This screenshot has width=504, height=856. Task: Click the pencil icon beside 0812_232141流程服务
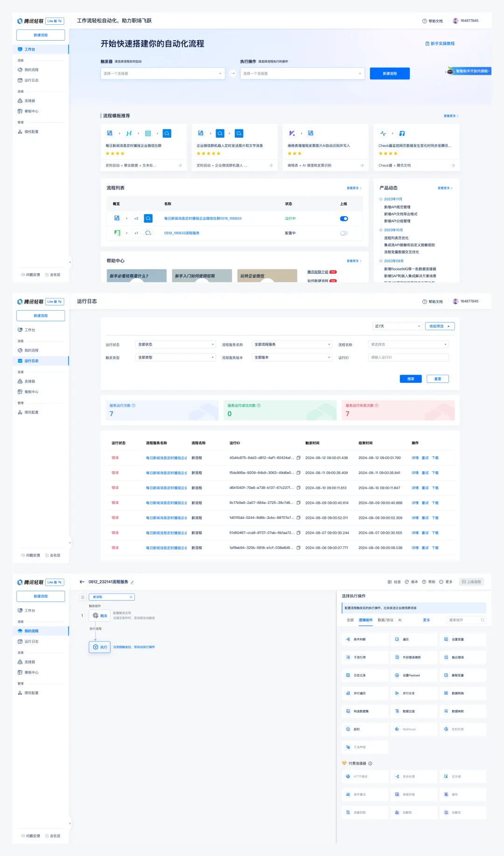(133, 582)
